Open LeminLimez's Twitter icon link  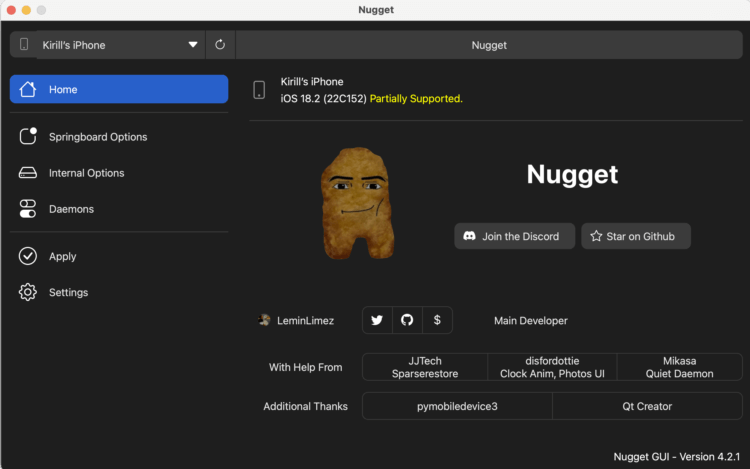click(x=377, y=320)
